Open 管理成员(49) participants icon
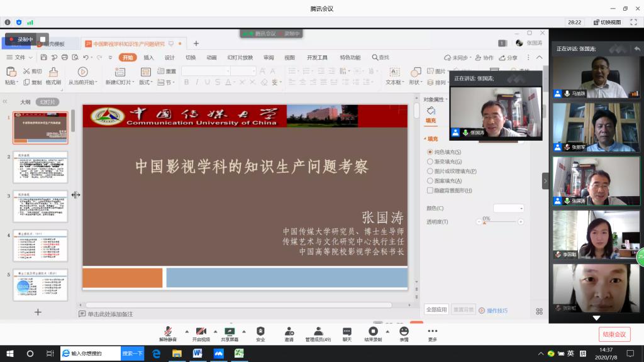Image resolution: width=644 pixels, height=362 pixels. (318, 332)
